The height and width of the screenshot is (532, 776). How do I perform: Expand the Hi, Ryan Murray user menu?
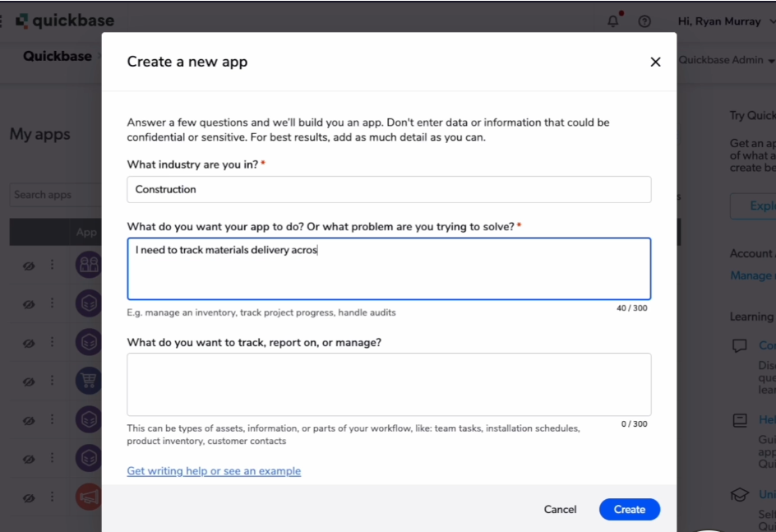(x=726, y=21)
